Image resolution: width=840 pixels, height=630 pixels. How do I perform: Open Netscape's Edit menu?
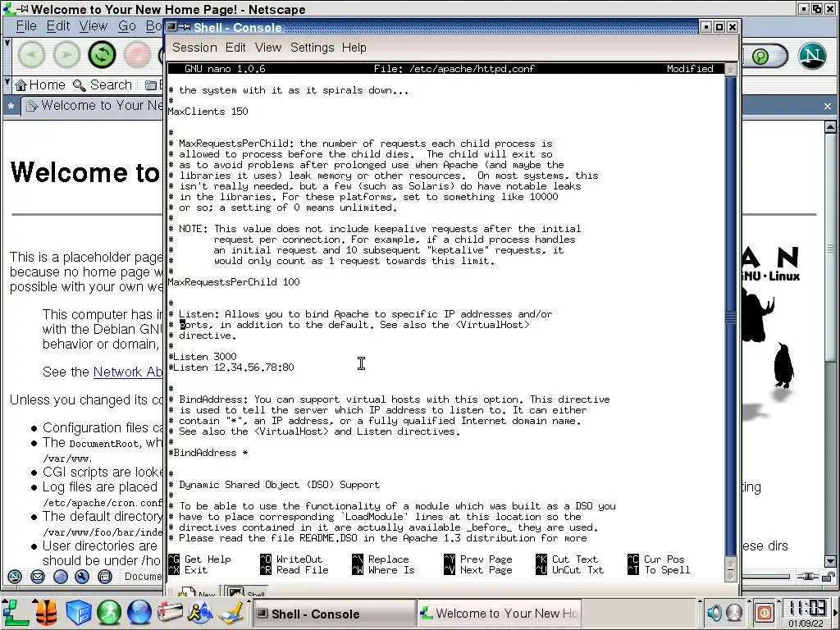(58, 25)
